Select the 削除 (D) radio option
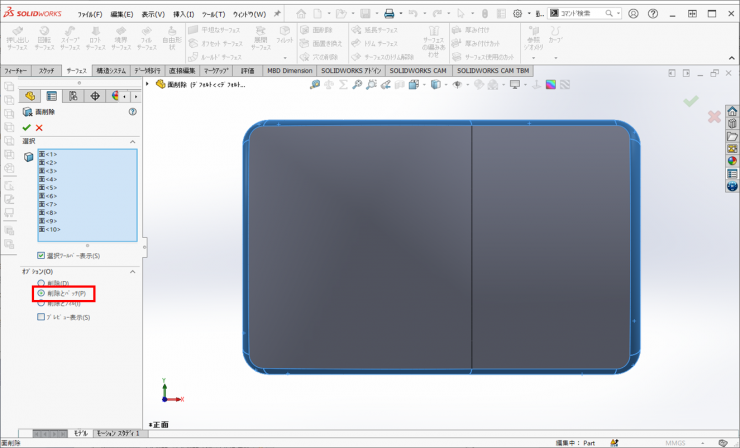The height and width of the screenshot is (448, 740). (41, 283)
